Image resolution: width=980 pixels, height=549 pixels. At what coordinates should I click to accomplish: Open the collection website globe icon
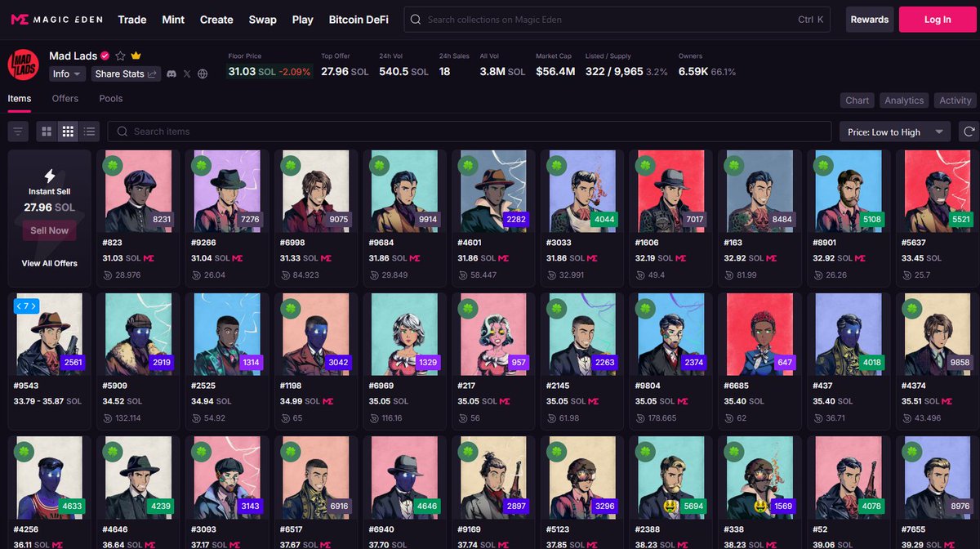point(203,74)
